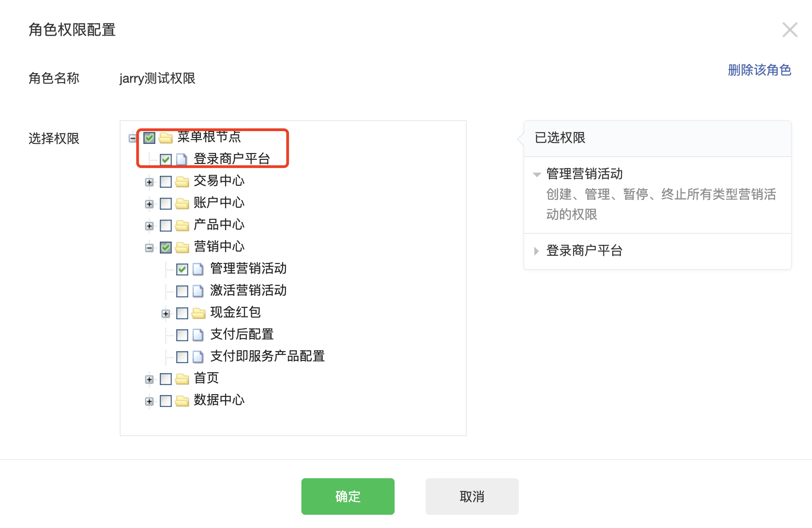Click the 现金红包 folder icon

[199, 313]
